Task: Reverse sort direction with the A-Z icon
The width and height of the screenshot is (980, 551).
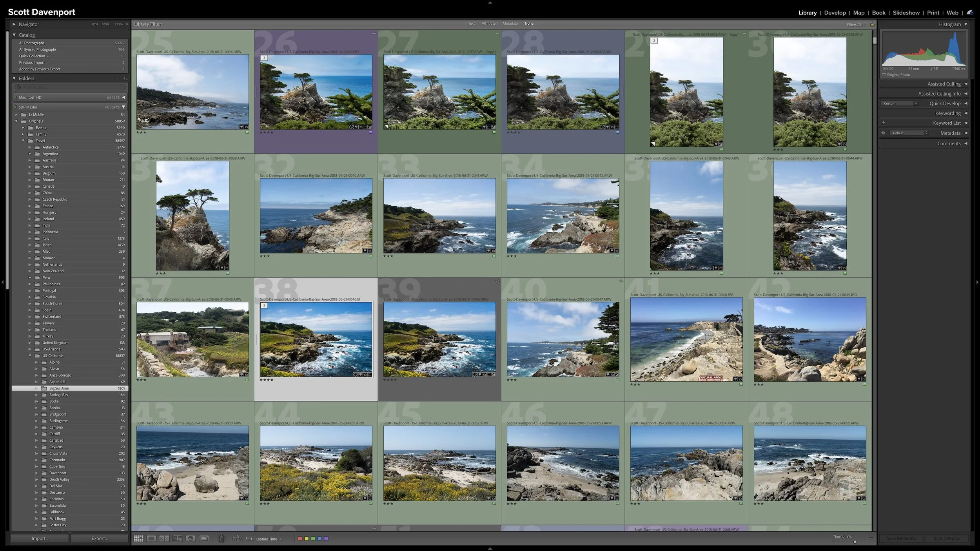Action: pos(238,538)
